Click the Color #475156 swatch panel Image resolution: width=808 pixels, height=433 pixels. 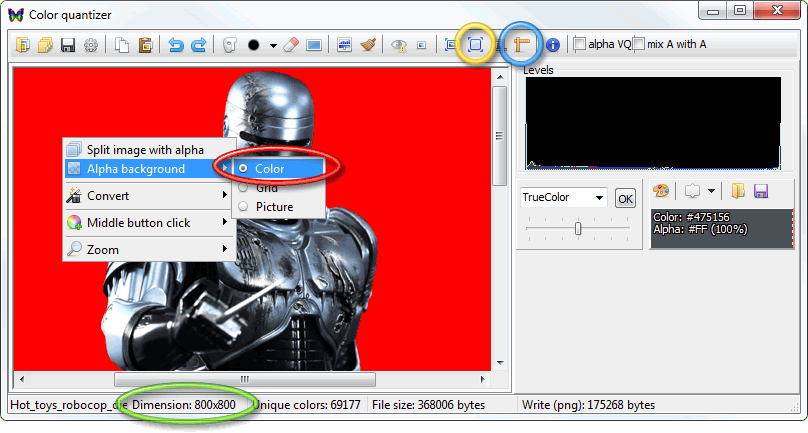[721, 229]
